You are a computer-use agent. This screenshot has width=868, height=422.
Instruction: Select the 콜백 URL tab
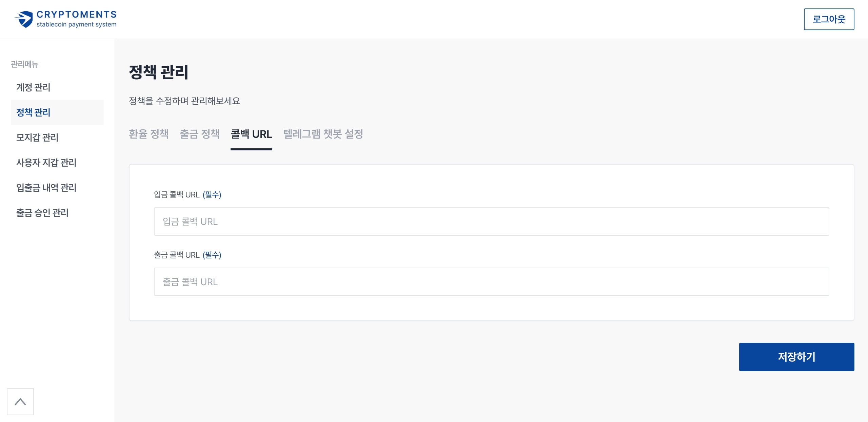(251, 134)
